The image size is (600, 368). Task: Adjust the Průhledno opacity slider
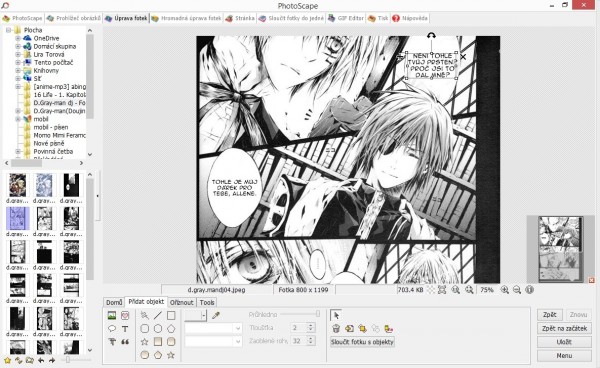coord(300,314)
